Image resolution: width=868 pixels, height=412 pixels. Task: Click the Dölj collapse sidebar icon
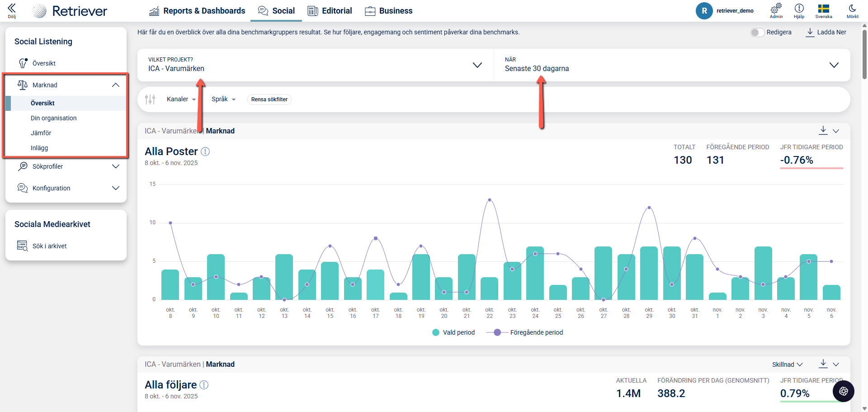pyautogui.click(x=12, y=10)
